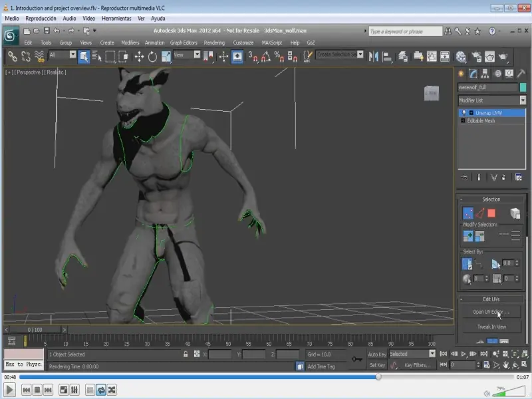This screenshot has width=532, height=399.
Task: Toggle the Unwrap UVW modifier lightbulb
Action: (x=464, y=112)
